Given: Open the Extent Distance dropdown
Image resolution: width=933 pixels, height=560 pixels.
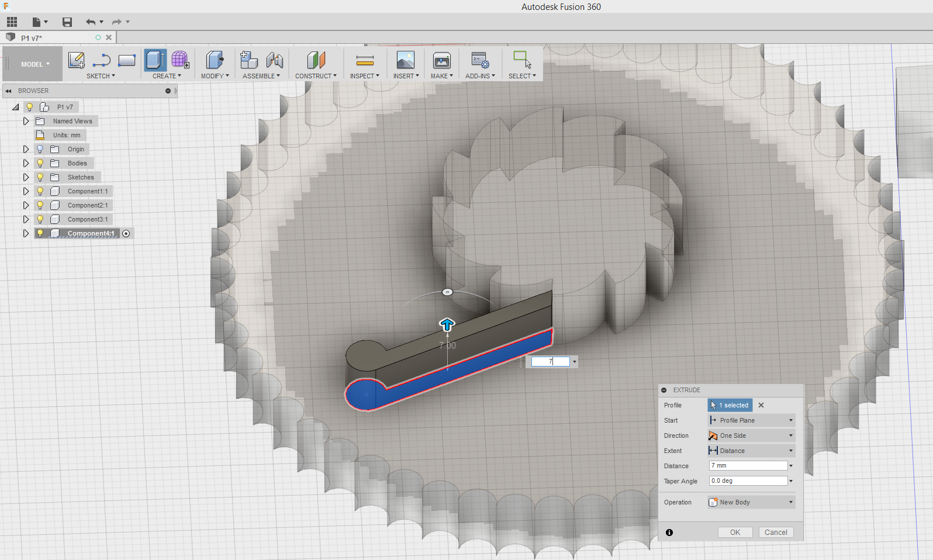Looking at the screenshot, I should [751, 451].
